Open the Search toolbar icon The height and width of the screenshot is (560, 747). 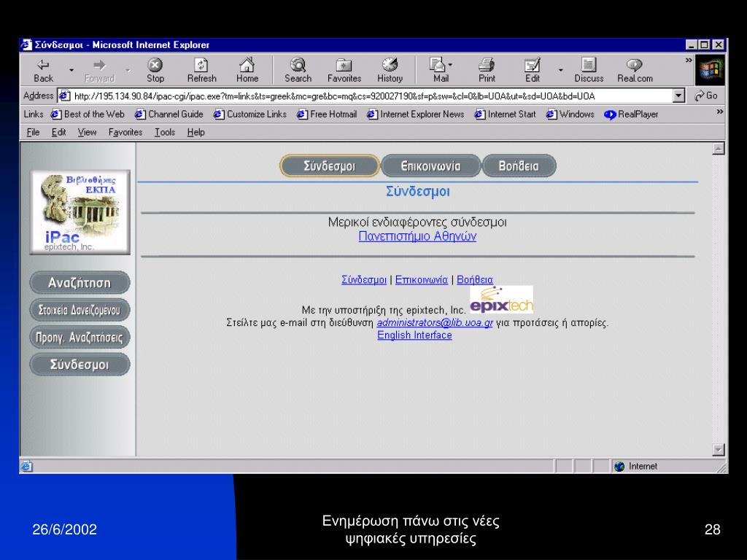point(298,70)
